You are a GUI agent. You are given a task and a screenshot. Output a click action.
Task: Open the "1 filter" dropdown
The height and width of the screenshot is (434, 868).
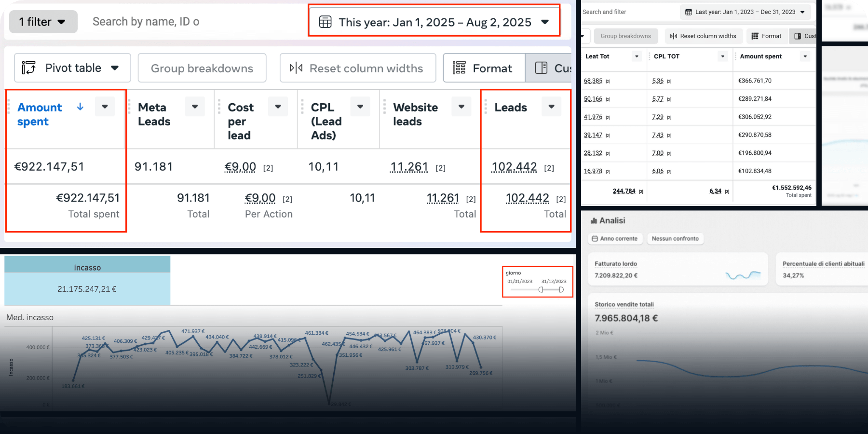pos(43,22)
